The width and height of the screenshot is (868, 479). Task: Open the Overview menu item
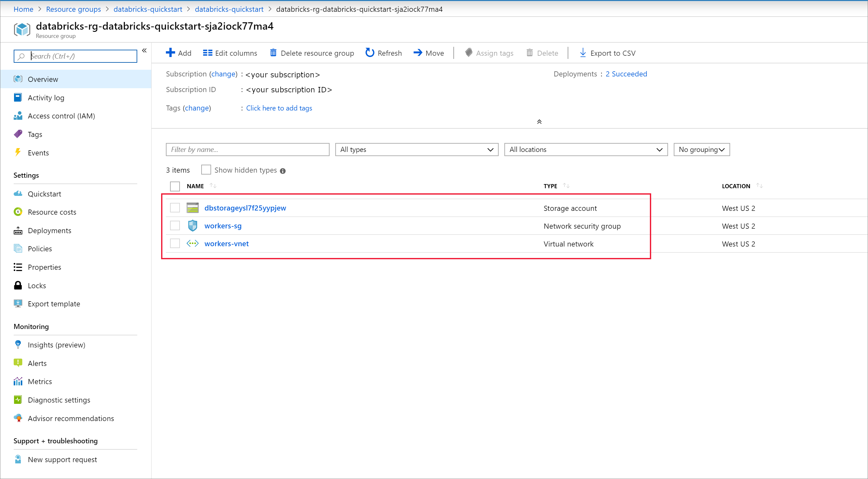pyautogui.click(x=44, y=78)
